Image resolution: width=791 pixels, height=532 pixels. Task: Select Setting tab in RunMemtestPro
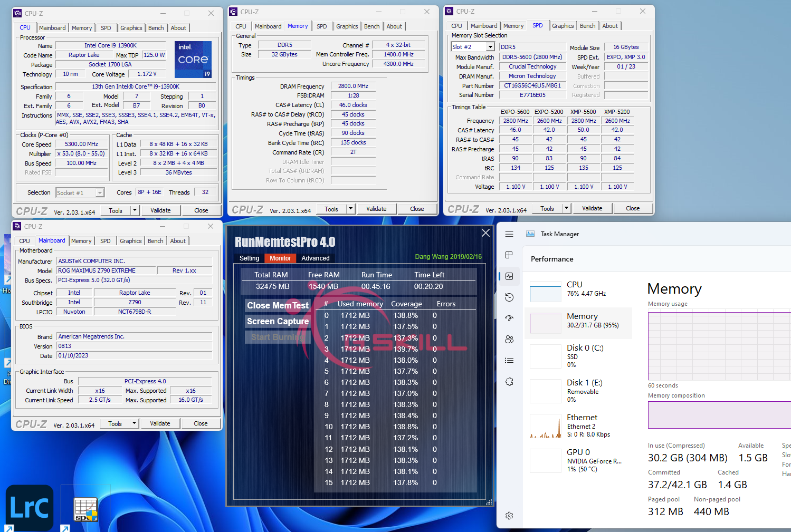coord(249,258)
